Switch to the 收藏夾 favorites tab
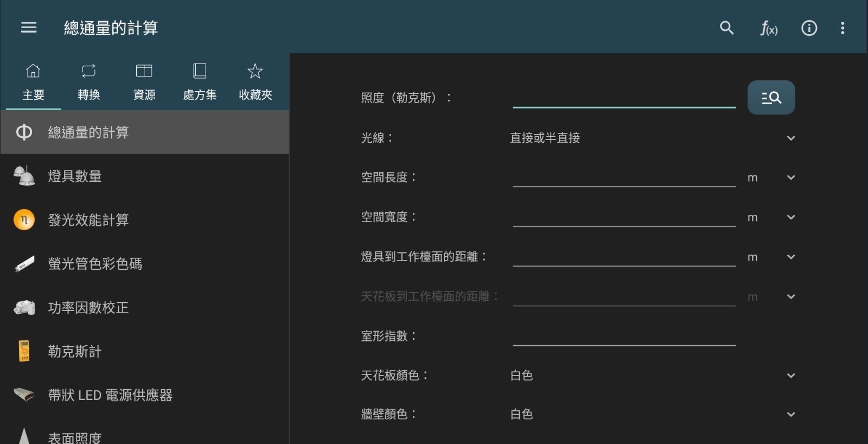 coord(255,83)
